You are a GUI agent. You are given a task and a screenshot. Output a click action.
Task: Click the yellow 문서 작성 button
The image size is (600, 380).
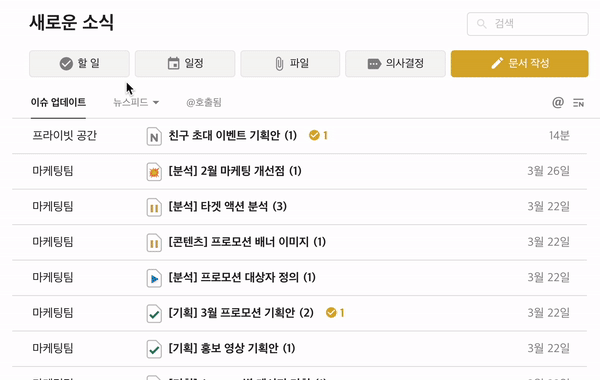(519, 64)
